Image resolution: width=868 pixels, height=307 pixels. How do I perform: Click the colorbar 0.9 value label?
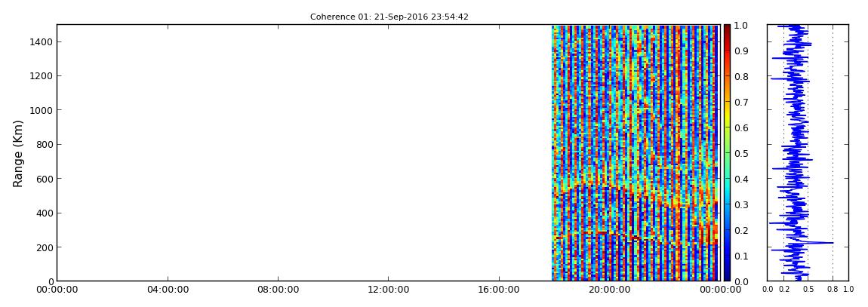pyautogui.click(x=741, y=51)
